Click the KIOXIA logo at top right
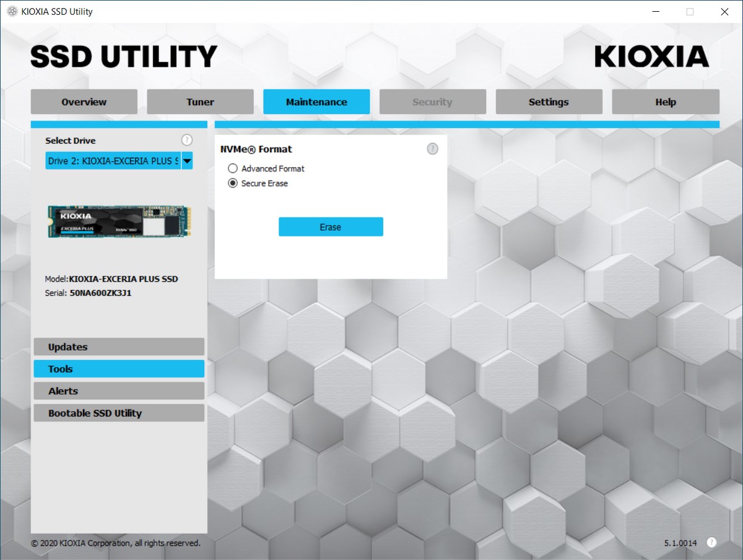 (x=651, y=56)
